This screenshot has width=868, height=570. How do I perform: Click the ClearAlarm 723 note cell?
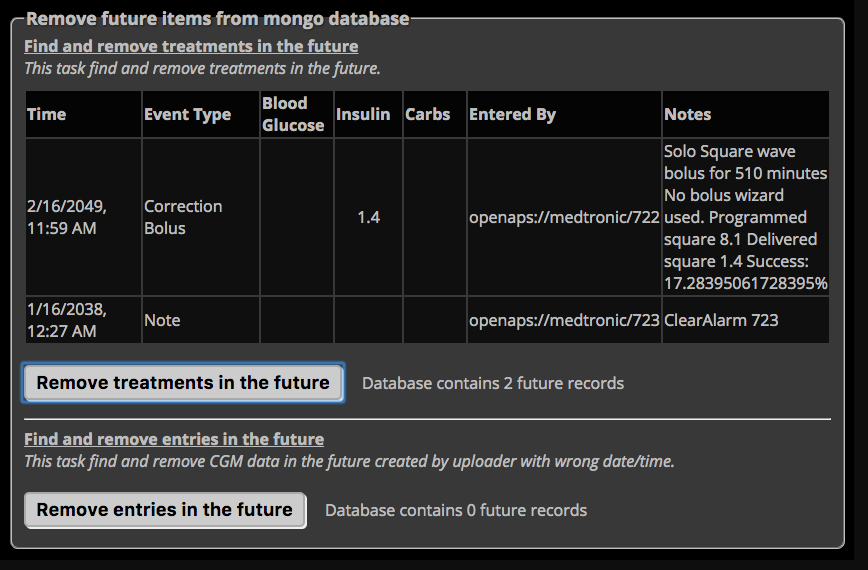(x=746, y=320)
